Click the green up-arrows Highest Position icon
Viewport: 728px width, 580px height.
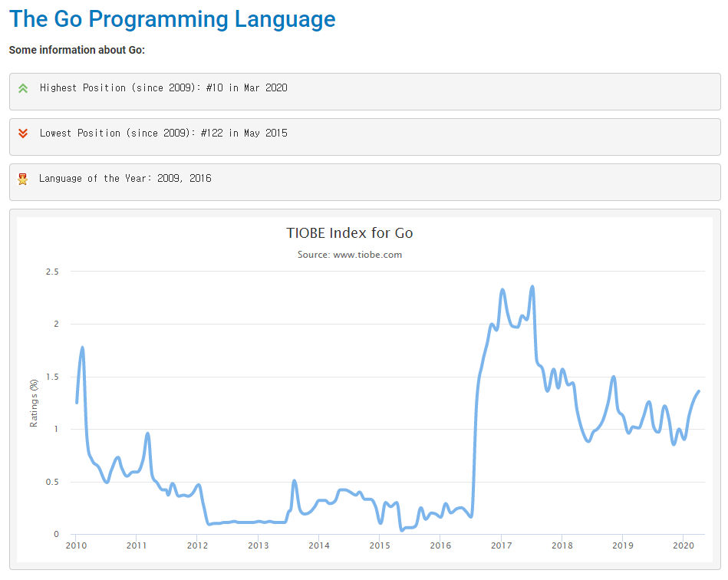(23, 88)
